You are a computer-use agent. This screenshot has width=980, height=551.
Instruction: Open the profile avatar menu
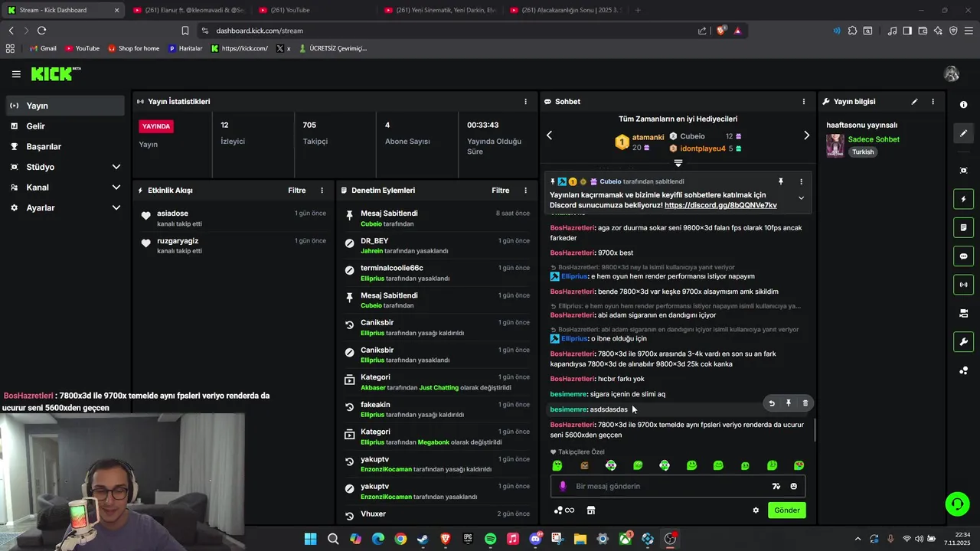(x=952, y=74)
